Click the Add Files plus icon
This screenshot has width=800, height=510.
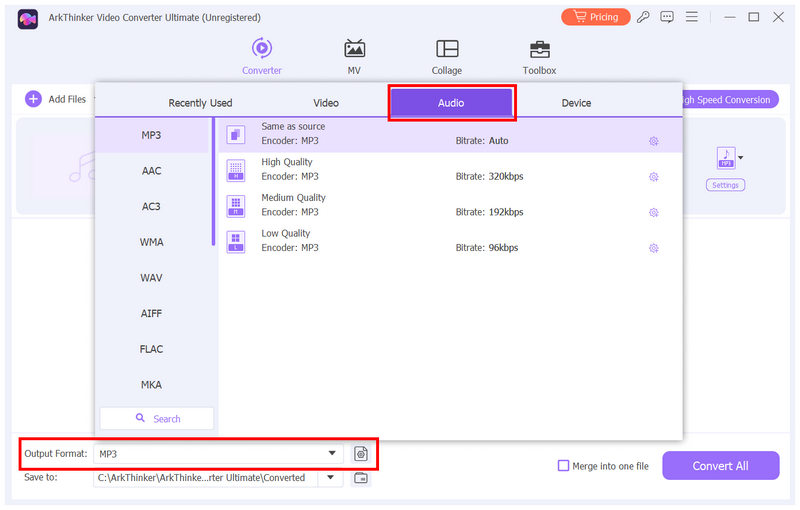[x=33, y=99]
